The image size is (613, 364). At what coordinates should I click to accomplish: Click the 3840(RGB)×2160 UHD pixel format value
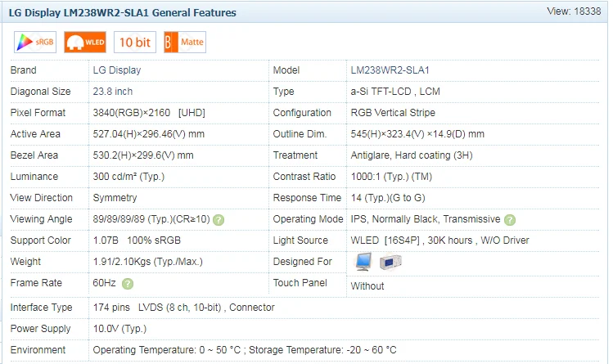point(149,113)
